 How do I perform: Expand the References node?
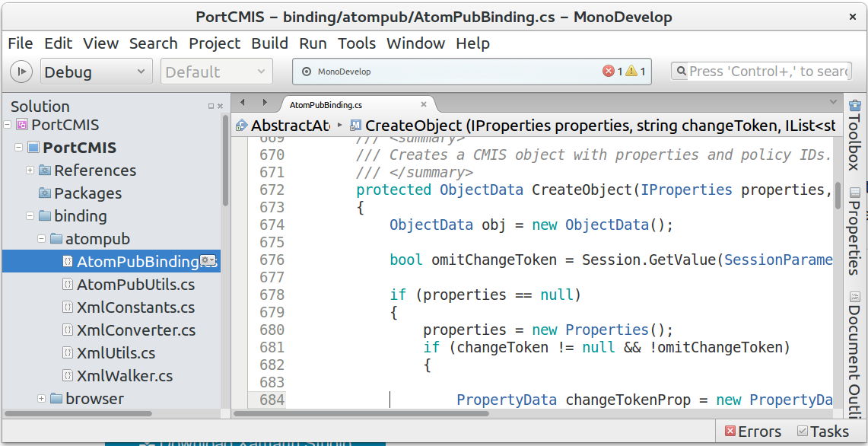point(30,170)
